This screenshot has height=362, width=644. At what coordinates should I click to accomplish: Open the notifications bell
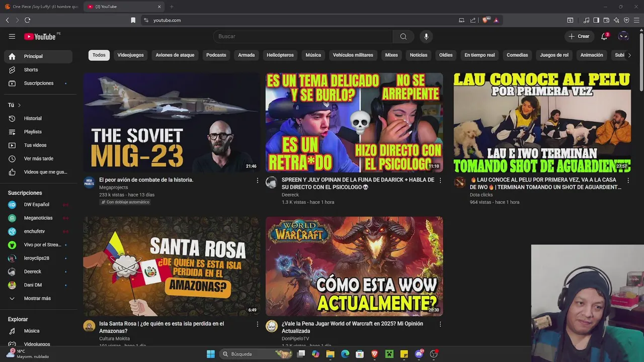pos(604,36)
